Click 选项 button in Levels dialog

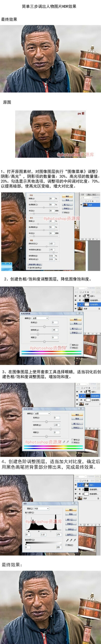(x=71, y=535)
